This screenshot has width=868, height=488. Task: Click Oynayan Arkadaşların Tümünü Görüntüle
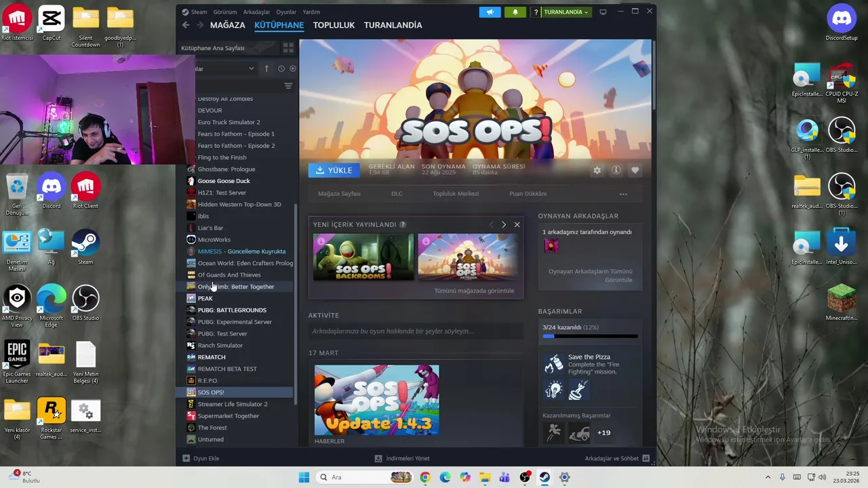click(x=590, y=275)
